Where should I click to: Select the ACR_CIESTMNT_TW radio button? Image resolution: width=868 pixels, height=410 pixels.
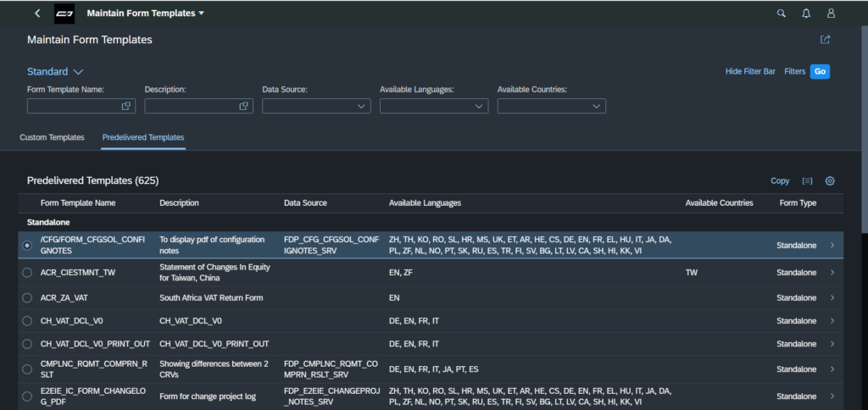28,273
